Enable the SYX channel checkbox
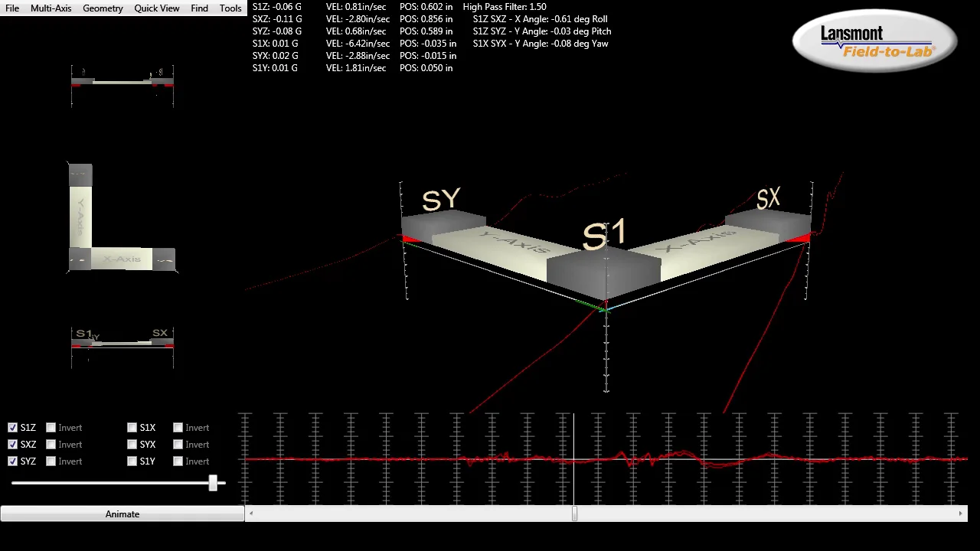This screenshot has height=551, width=980. (132, 445)
